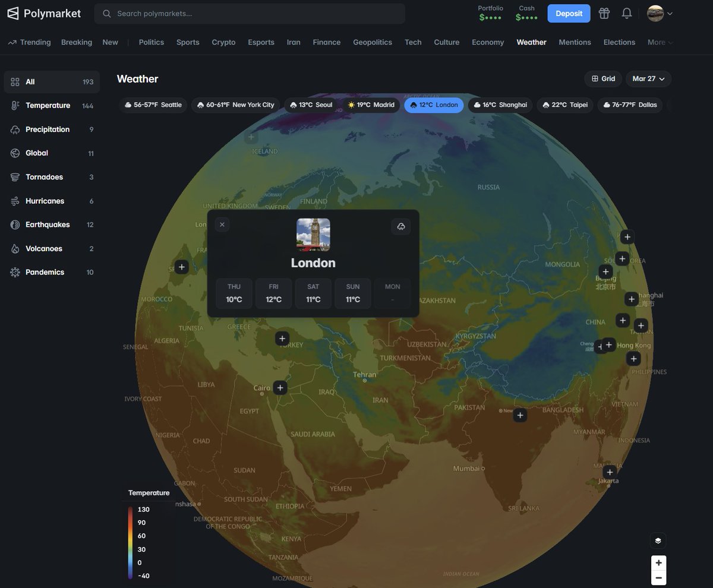Select the All filter in sidebar
The width and height of the screenshot is (713, 588).
(x=52, y=82)
